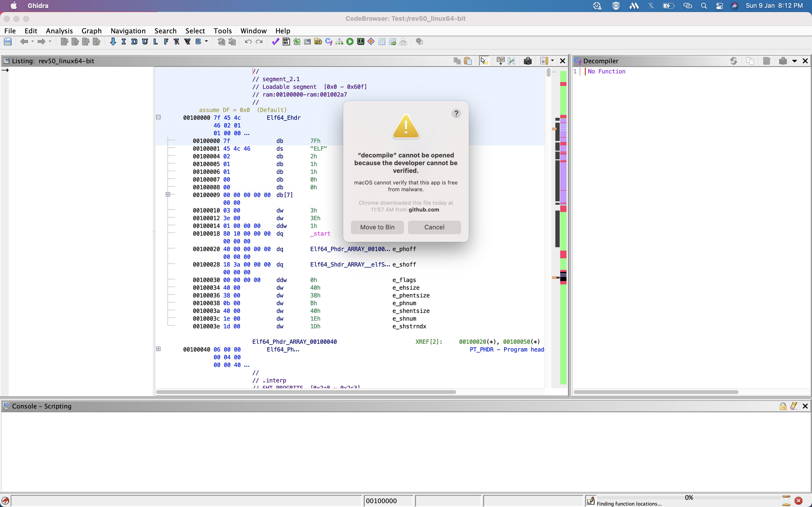
Task: Expand the db[7] array row
Action: tap(168, 195)
